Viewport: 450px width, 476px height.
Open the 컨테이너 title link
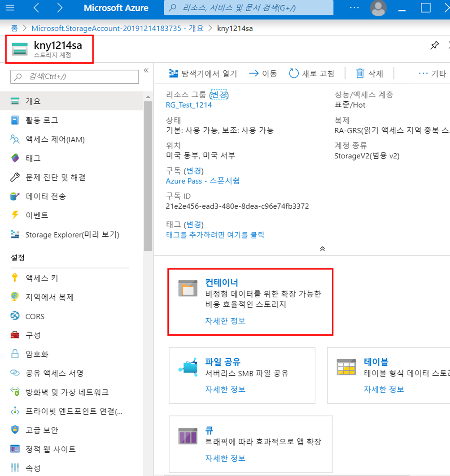click(222, 283)
